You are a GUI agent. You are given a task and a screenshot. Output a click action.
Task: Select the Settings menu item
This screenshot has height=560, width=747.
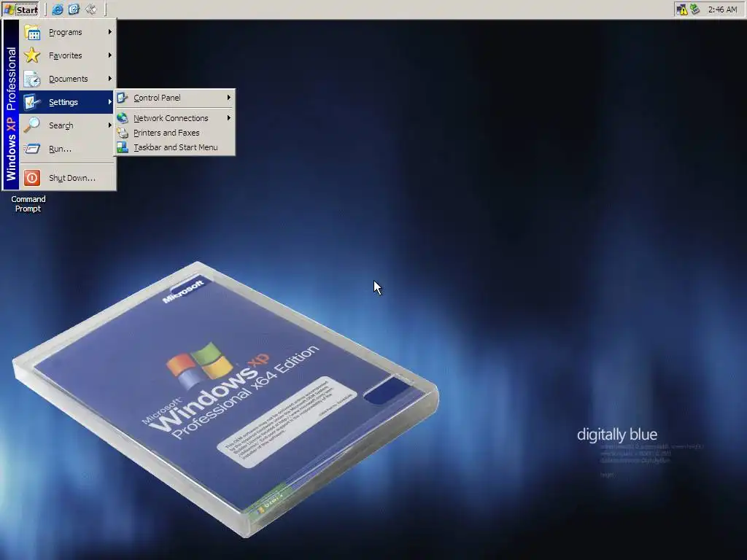coord(68,102)
